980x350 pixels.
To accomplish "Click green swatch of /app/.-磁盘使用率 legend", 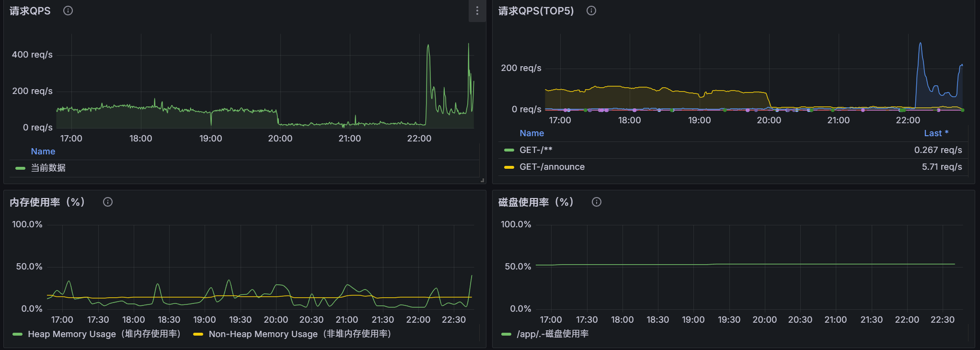I will (x=506, y=334).
